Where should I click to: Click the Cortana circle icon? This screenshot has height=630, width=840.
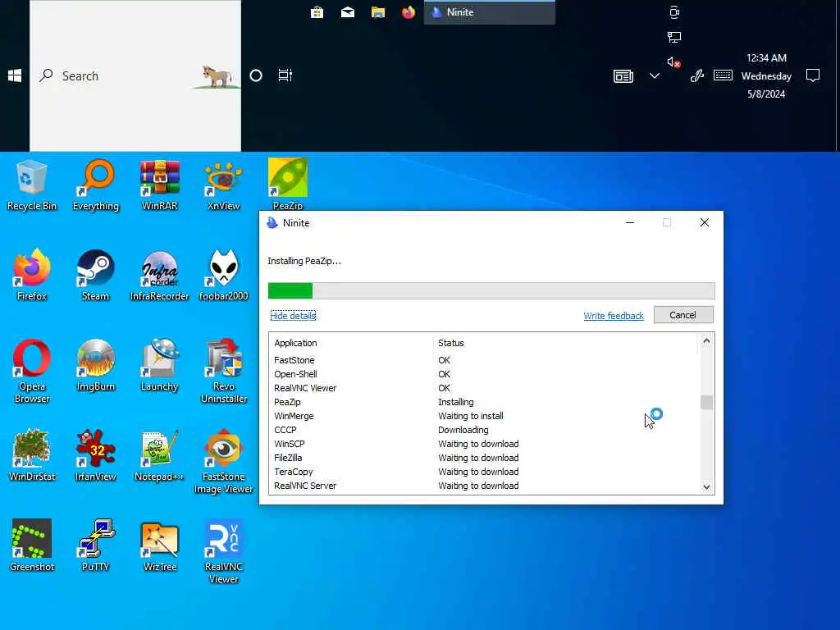tap(256, 75)
